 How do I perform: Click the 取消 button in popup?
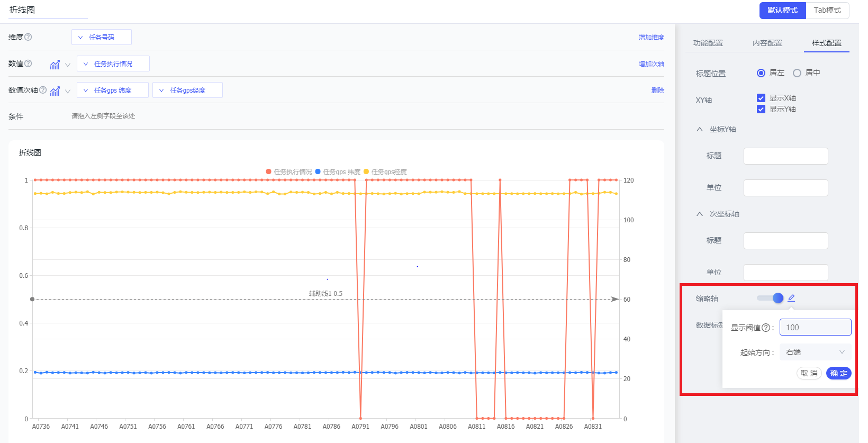(809, 373)
